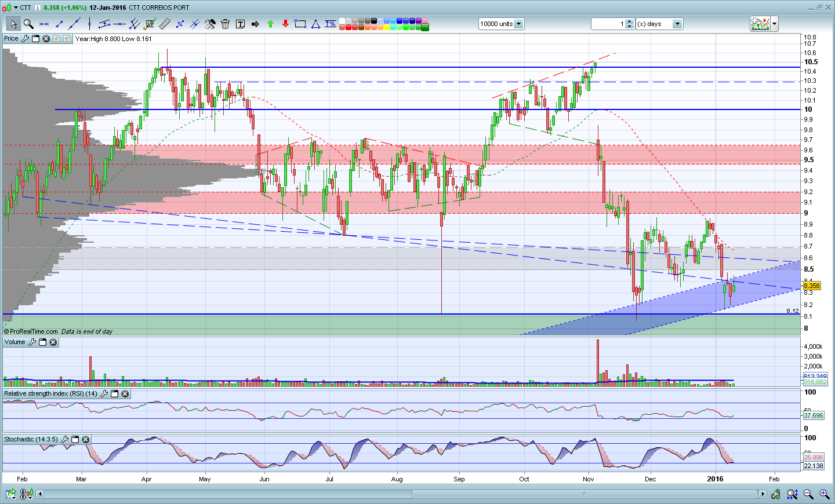Viewport: 835px width, 504px height.
Task: Activate the magnifier zoom tool
Action: tap(28, 24)
